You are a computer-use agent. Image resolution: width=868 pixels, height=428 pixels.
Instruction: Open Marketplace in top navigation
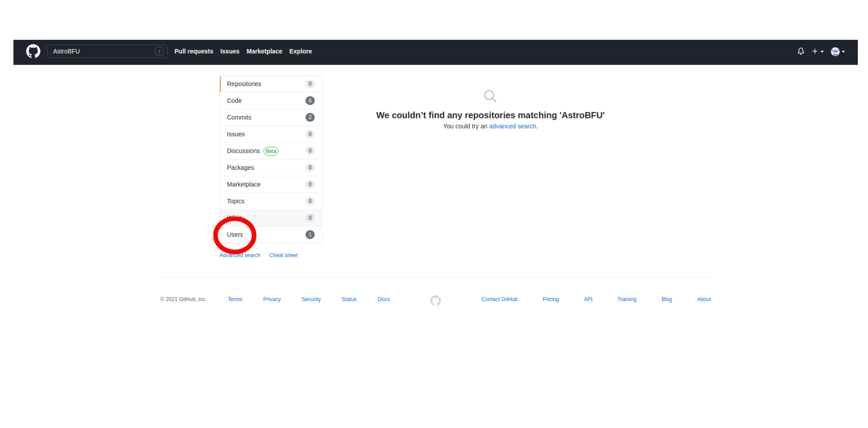pos(264,51)
